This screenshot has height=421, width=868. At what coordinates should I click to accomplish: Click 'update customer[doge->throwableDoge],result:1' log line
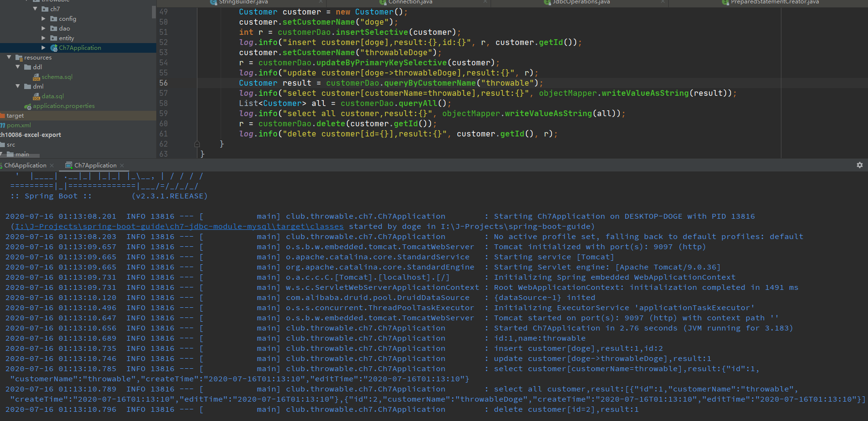[602, 359]
